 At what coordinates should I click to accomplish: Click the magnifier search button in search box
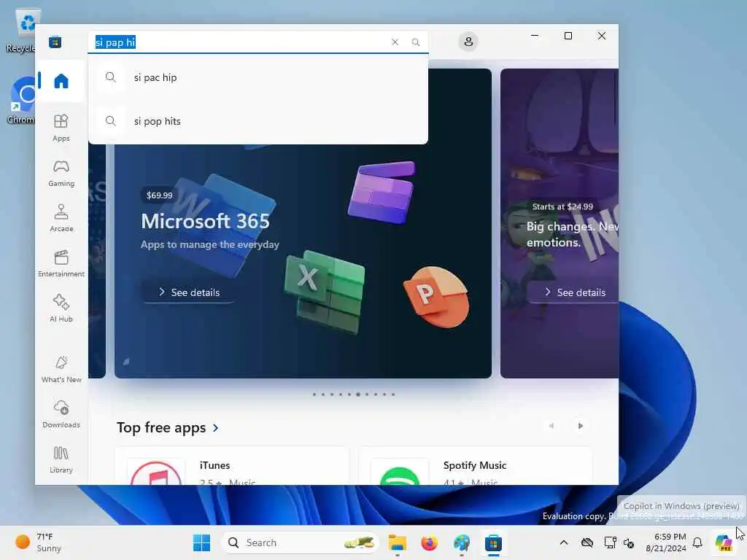point(415,42)
